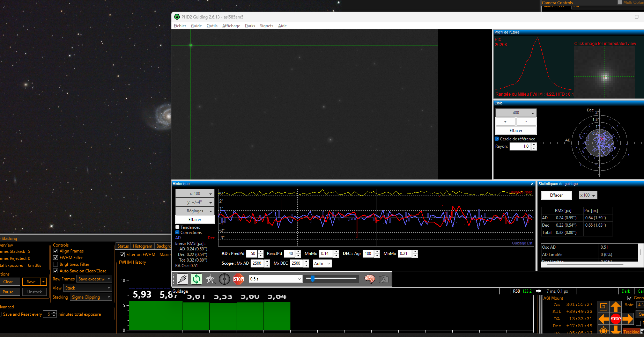Increase the Mx AD value
The image size is (644, 337).
tap(267, 262)
